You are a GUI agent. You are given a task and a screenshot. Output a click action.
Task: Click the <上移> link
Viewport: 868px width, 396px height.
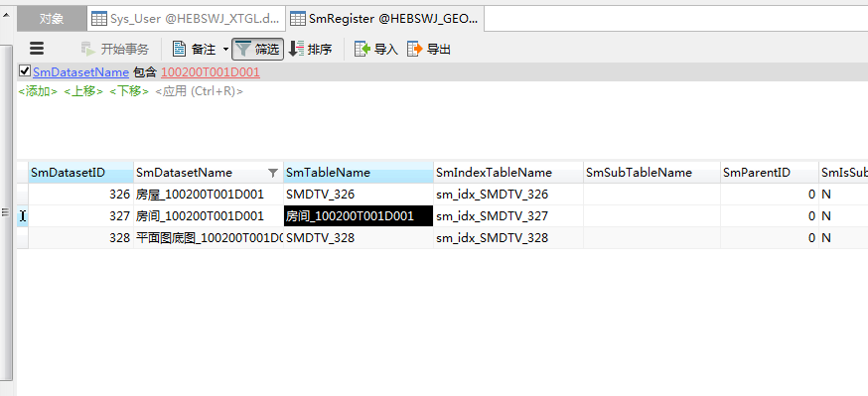tap(83, 91)
